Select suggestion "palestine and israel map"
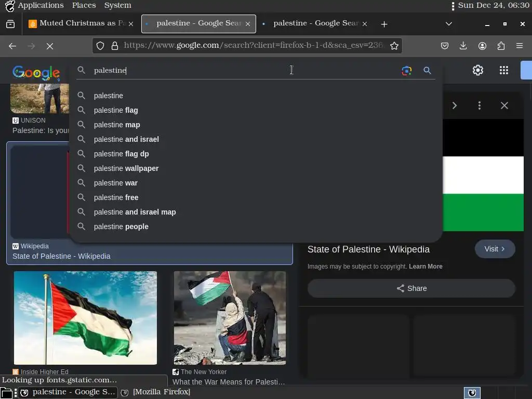Screen dimensions: 532x399 [256, 212]
